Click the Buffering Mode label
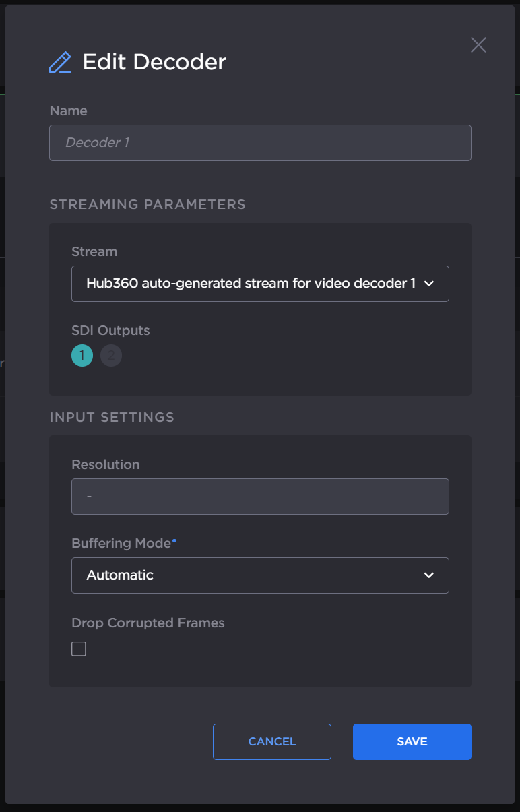Screen dimensions: 520x812 (121, 543)
